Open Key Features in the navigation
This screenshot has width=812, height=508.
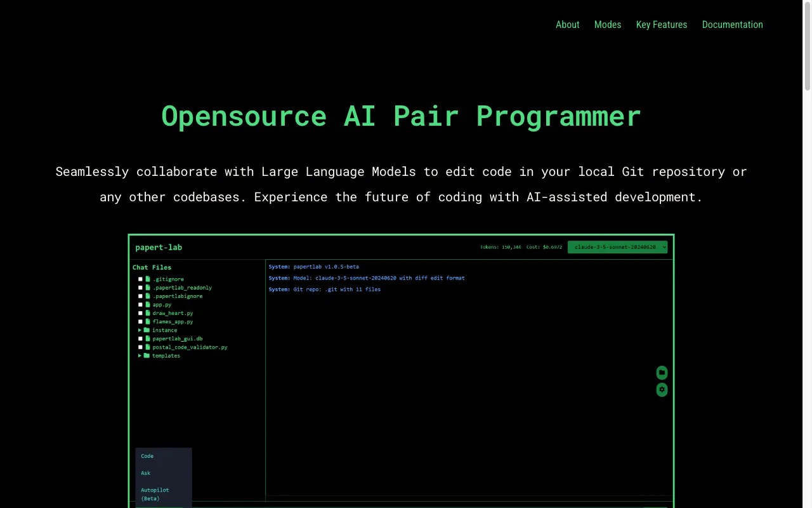point(662,25)
